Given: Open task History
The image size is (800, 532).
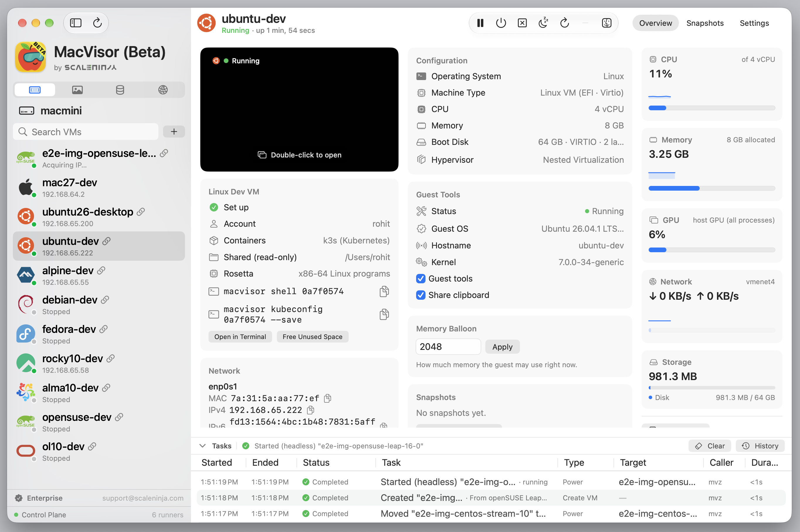Looking at the screenshot, I should tap(760, 446).
